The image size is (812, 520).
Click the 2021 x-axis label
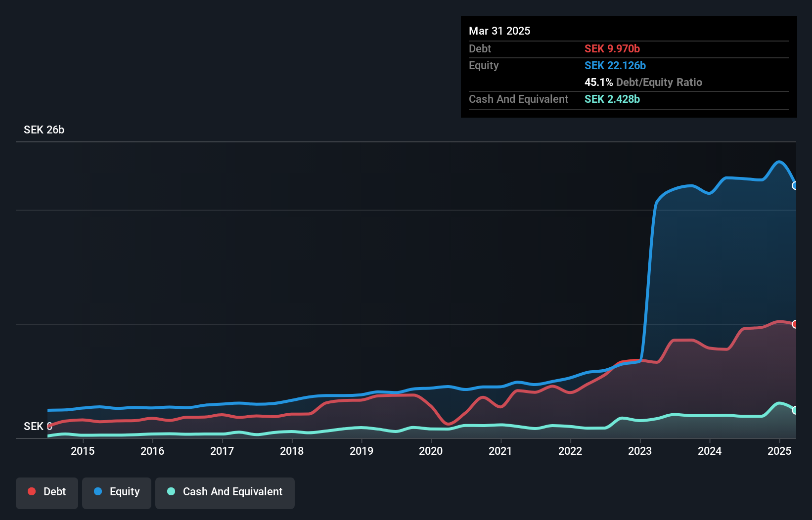point(501,451)
